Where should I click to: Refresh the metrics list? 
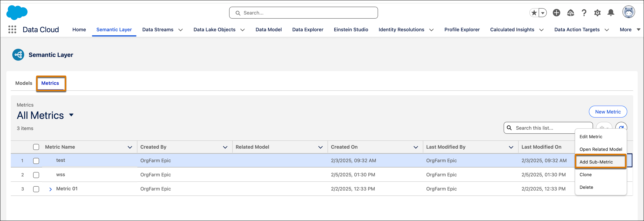621,127
